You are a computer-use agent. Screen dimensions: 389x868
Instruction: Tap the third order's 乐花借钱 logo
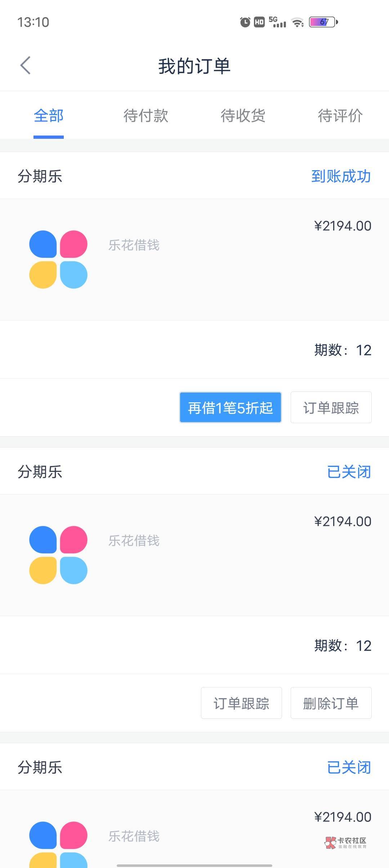58,843
